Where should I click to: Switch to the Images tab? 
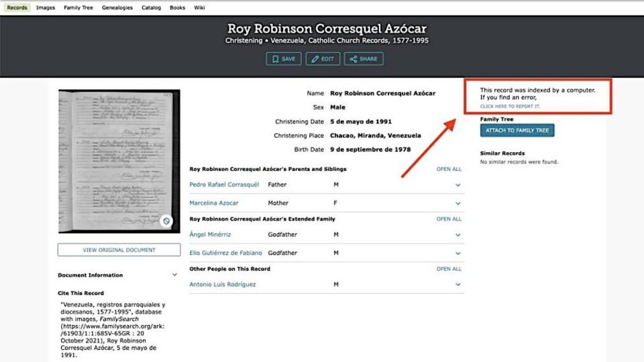point(46,8)
